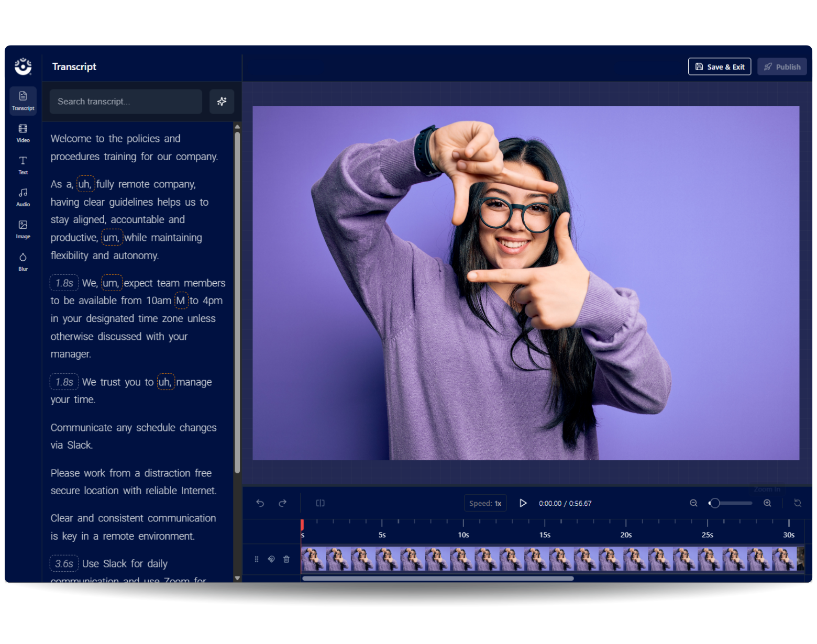
Task: Click the Search transcript field
Action: click(x=126, y=102)
